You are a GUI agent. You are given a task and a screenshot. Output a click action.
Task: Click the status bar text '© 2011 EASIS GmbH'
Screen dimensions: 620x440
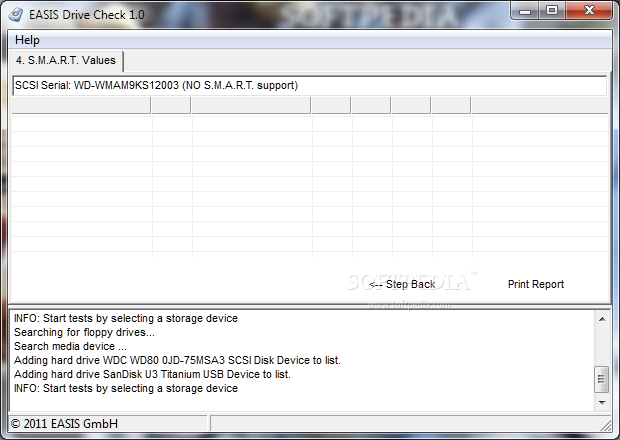[x=64, y=424]
